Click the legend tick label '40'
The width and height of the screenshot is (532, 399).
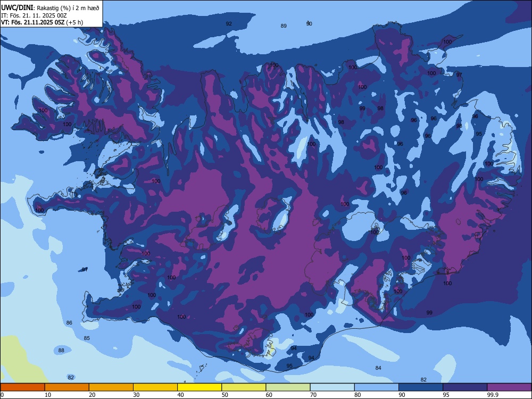tap(181, 395)
